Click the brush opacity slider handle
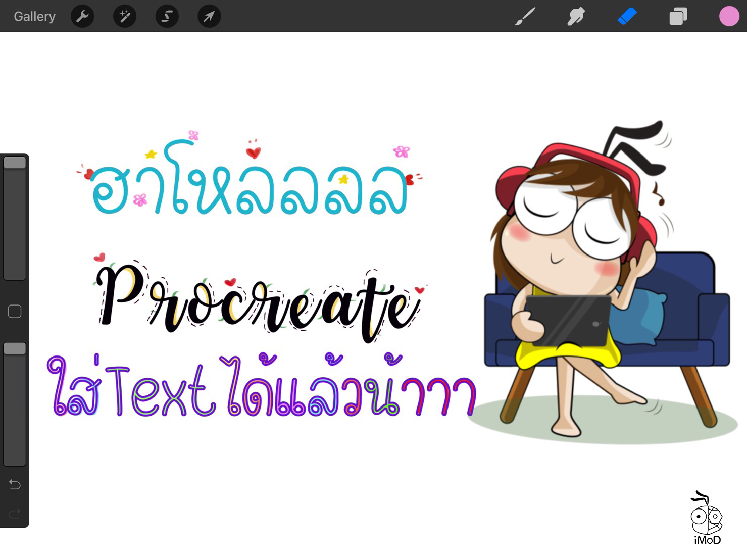Screen dimensions: 747x560 (x=15, y=348)
